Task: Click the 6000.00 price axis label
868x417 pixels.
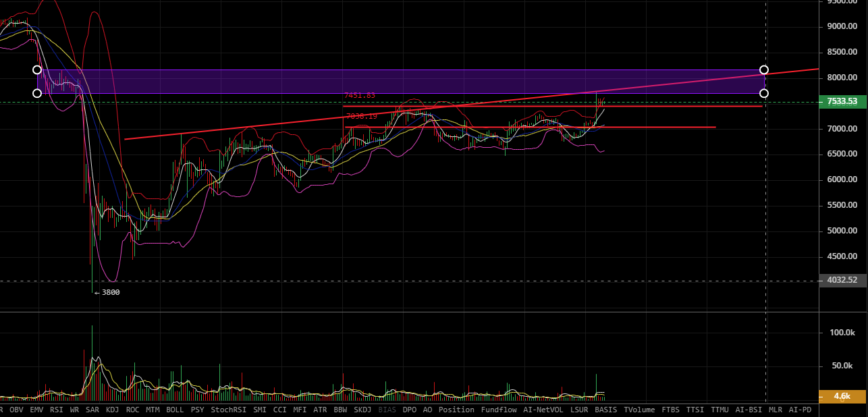Action: (842, 179)
